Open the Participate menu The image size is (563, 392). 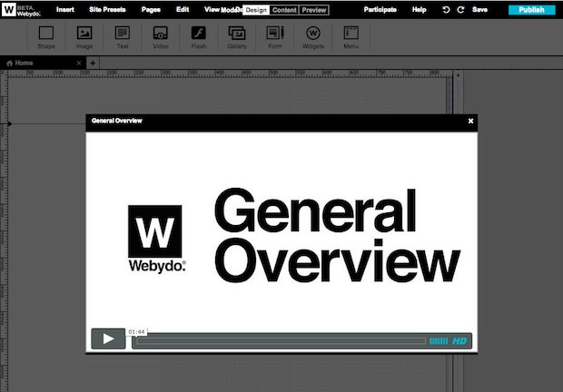click(380, 10)
